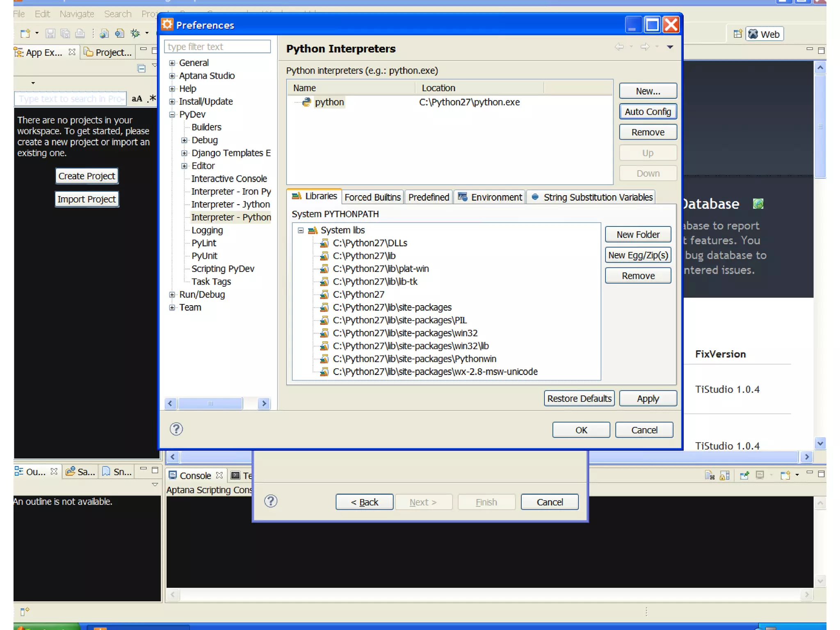Viewport: 840px width, 630px height.
Task: Expand the Django Templates Editor node
Action: [185, 153]
